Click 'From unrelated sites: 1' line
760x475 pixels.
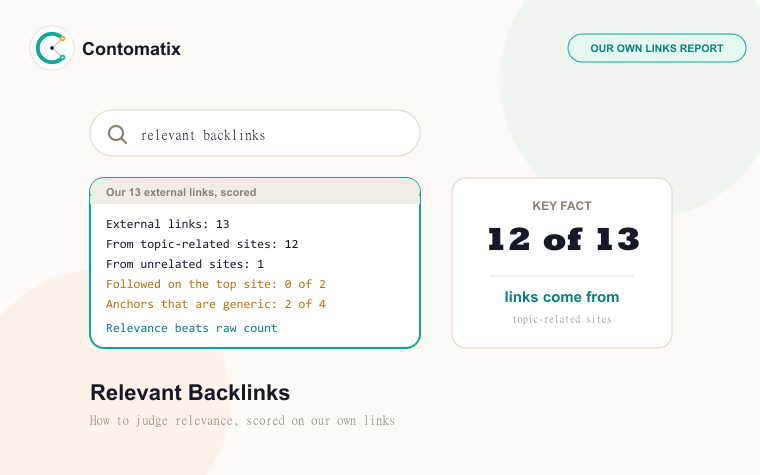(x=185, y=264)
